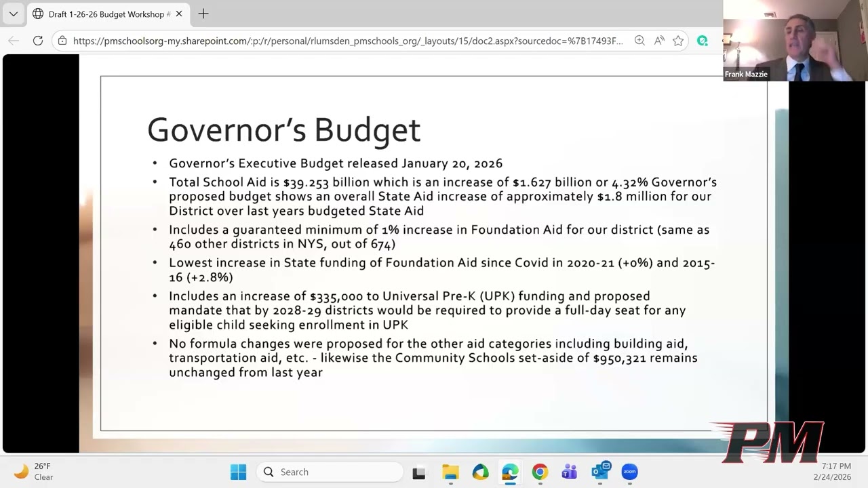
Task: Open Google Chrome from taskbar
Action: (x=540, y=472)
